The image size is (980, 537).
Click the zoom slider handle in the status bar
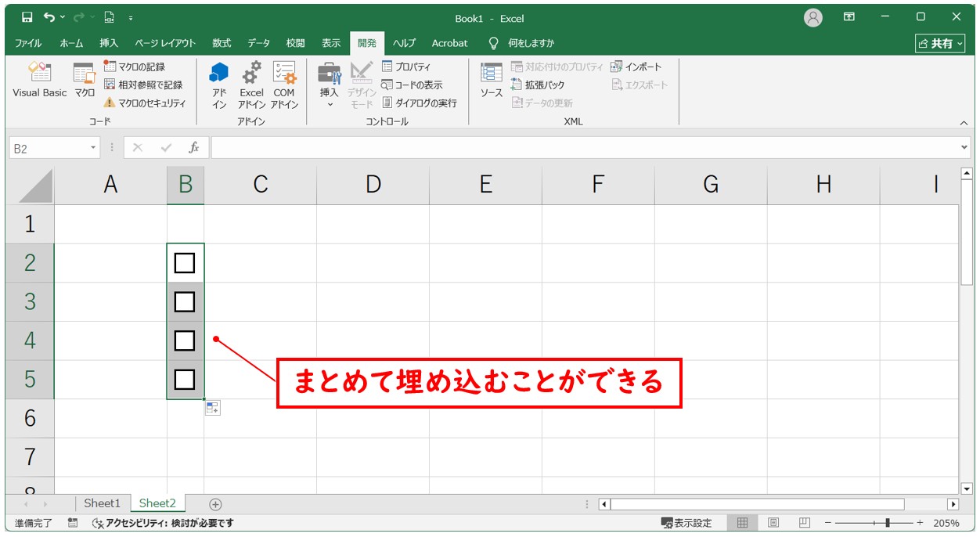[x=887, y=523]
